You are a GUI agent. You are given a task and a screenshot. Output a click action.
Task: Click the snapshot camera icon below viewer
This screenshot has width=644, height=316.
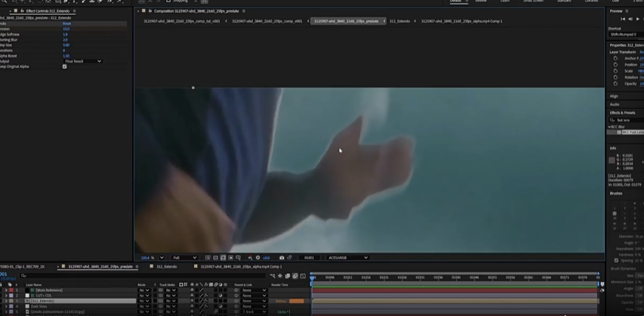(x=282, y=258)
